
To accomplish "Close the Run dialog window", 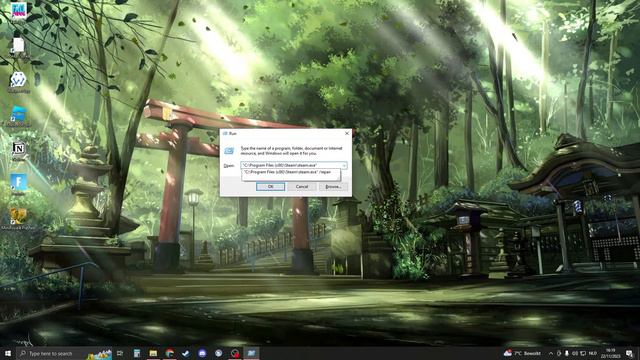I will (x=347, y=133).
